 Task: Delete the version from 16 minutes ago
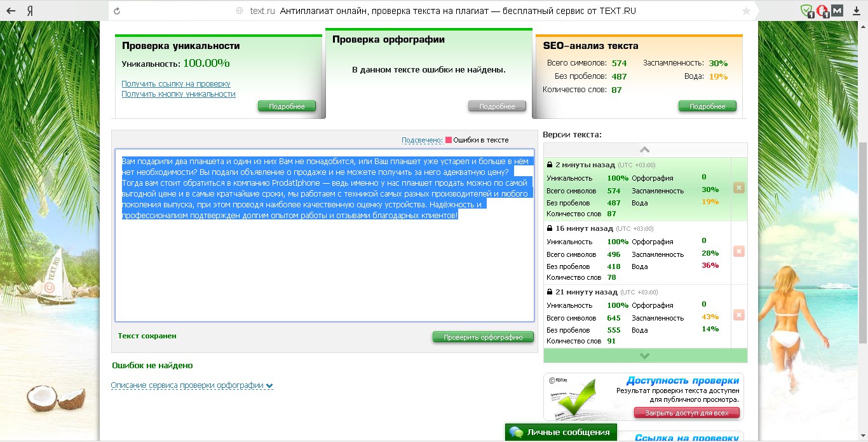(x=739, y=251)
